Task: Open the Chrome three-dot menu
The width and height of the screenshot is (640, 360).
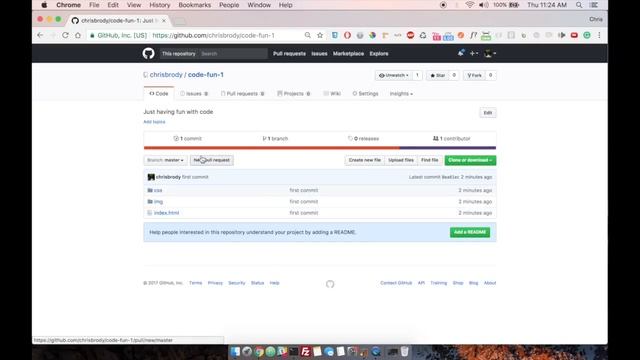Action: click(599, 36)
